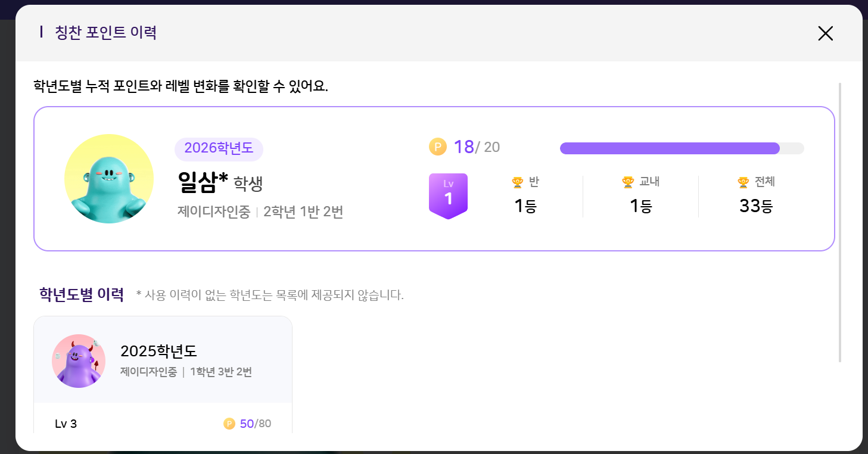Click the teal monster profile avatar
Viewport: 868px width, 454px height.
(x=109, y=179)
